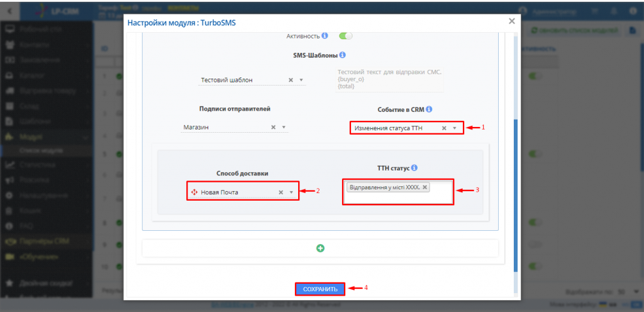Clear the Тестовий шаблон selection with its X
The height and width of the screenshot is (312, 644).
(291, 80)
